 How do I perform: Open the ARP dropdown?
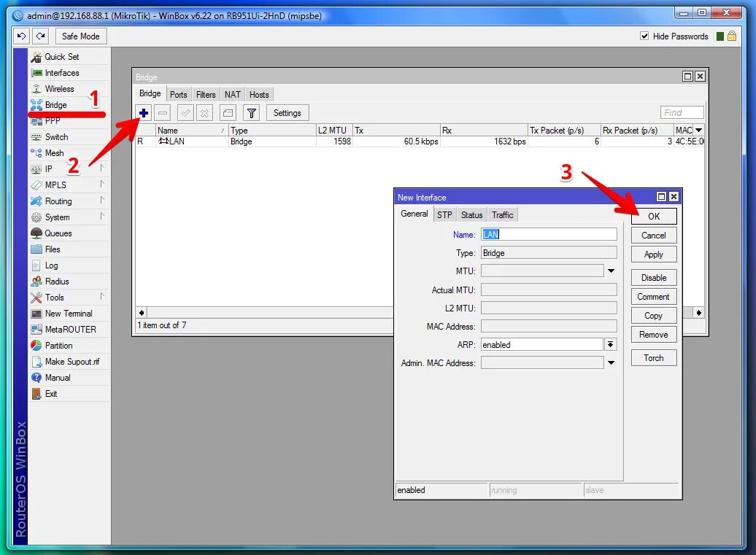pyautogui.click(x=610, y=344)
